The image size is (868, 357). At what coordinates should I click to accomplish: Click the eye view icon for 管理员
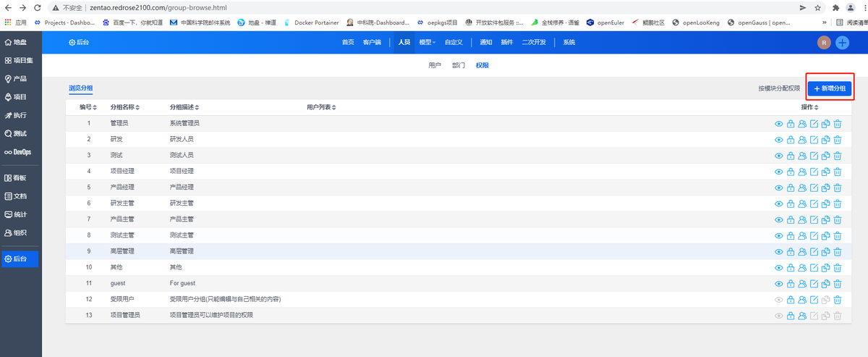pos(779,124)
